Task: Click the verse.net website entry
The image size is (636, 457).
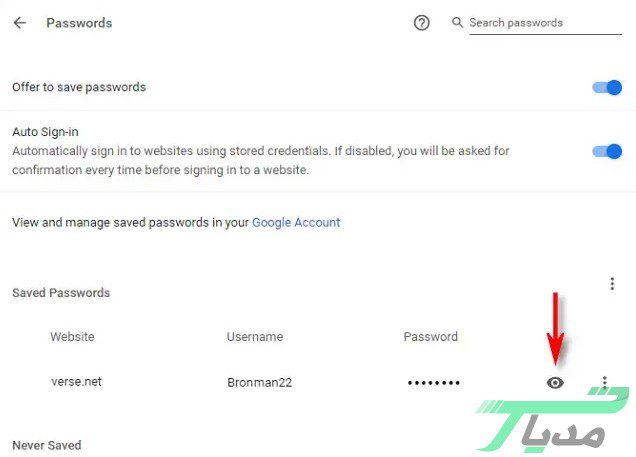Action: tap(76, 381)
